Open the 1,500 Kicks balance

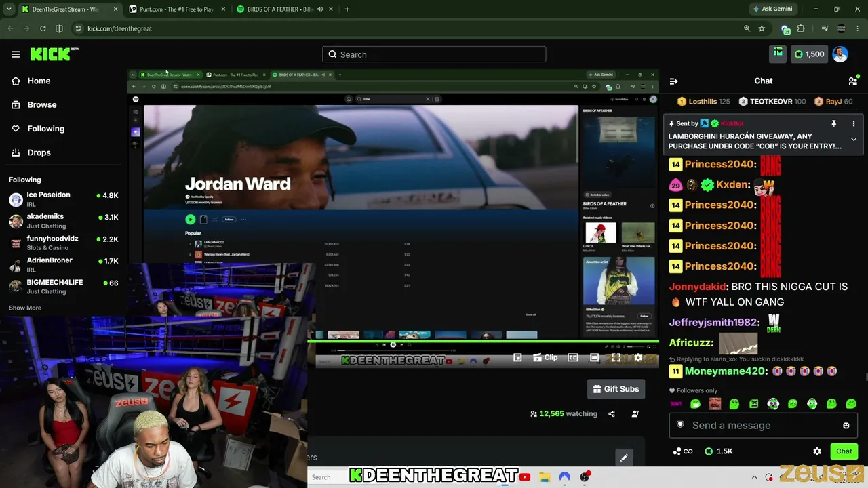809,54
